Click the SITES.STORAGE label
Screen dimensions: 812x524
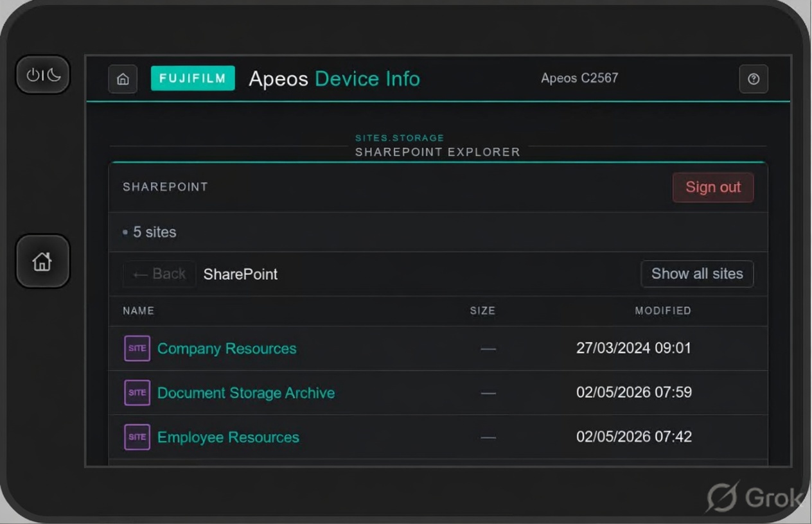coord(400,138)
